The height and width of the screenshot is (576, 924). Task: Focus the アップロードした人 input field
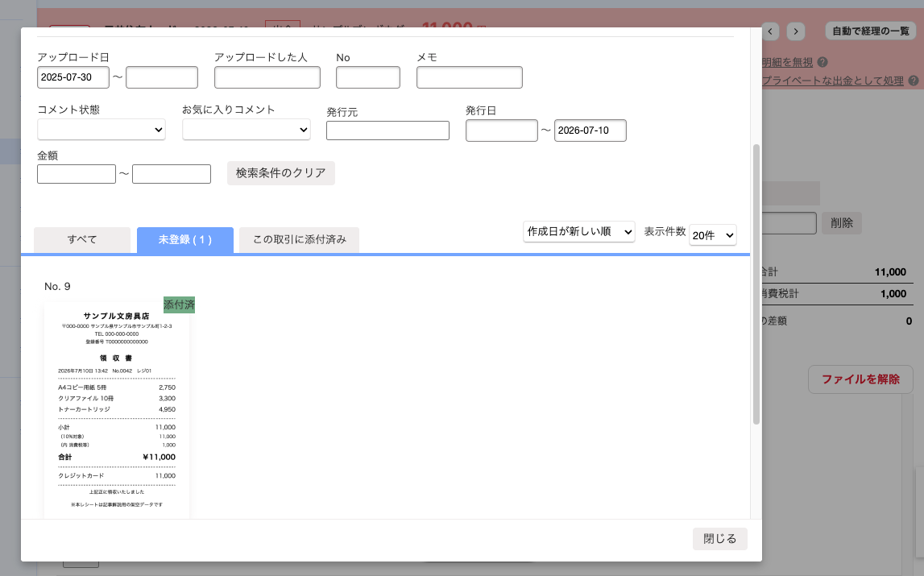[x=267, y=77]
